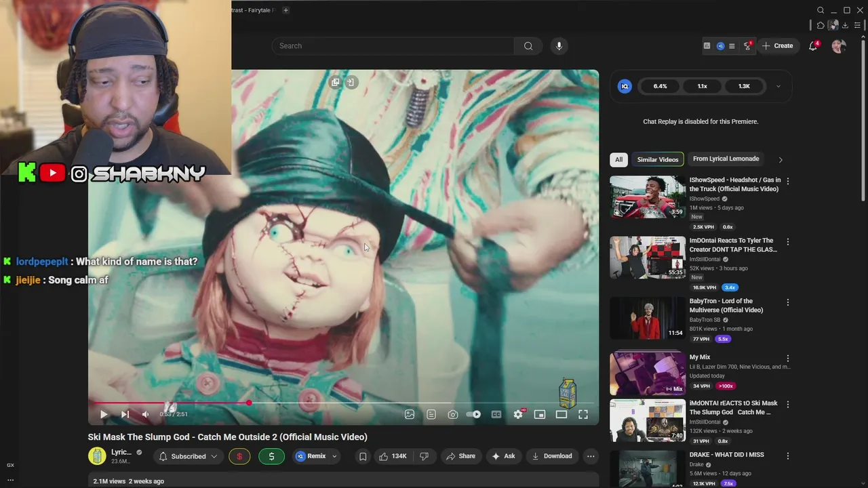Image resolution: width=868 pixels, height=488 pixels.
Task: Open browser downloads arrow icon
Action: (845, 25)
